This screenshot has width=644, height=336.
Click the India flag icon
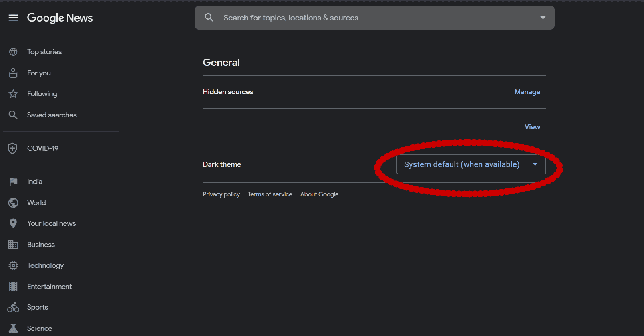[13, 182]
